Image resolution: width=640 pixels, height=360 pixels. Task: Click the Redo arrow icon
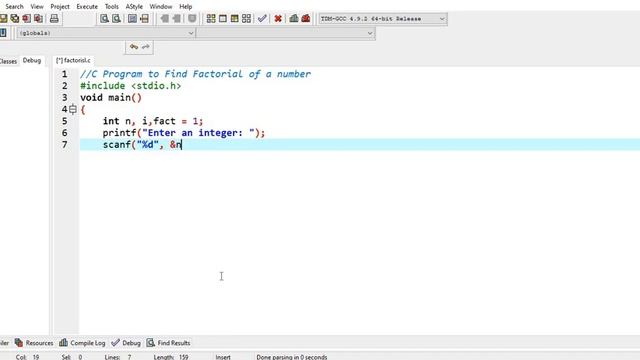point(145,47)
